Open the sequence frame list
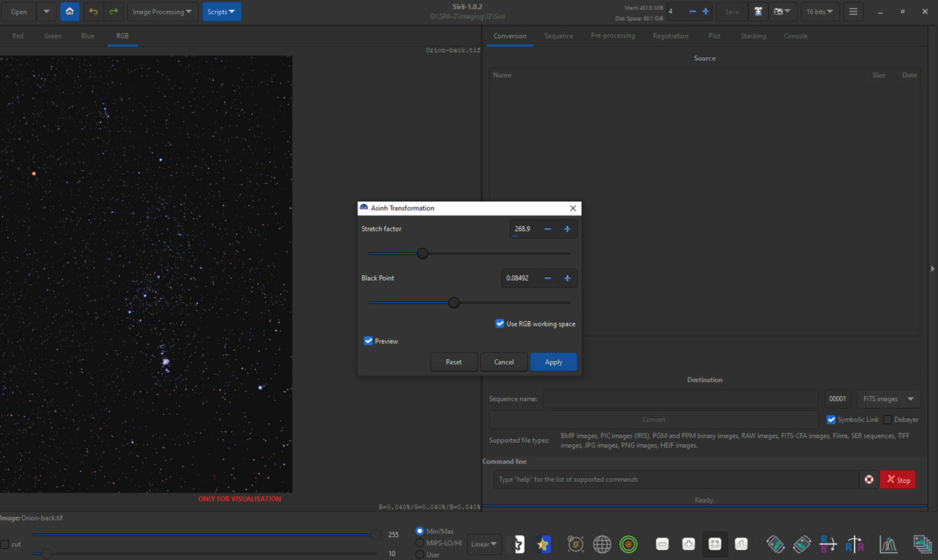 pos(922,543)
